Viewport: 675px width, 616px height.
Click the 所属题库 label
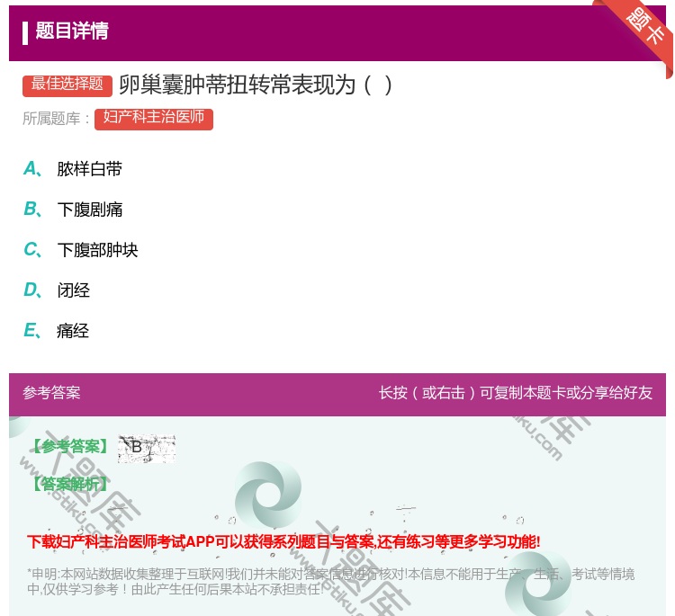pos(56,119)
